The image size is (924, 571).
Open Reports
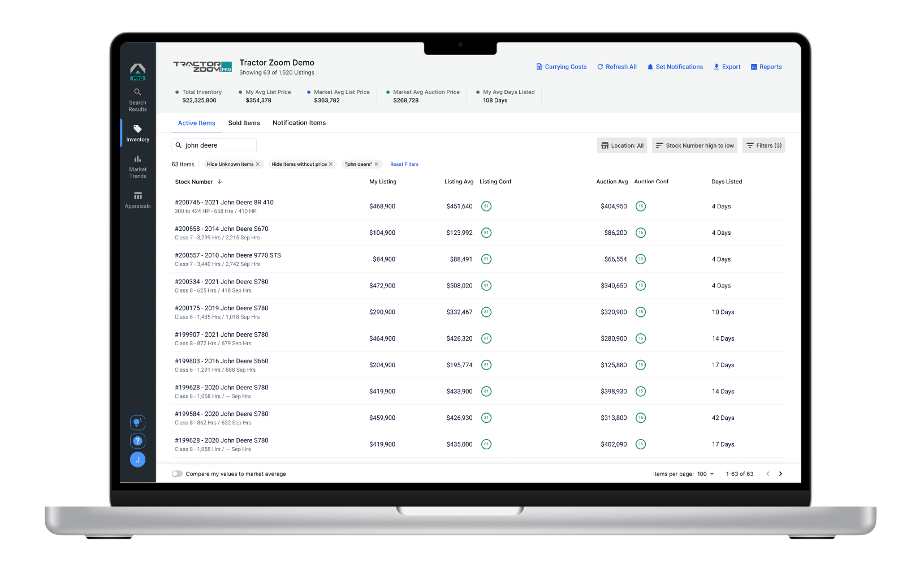pos(766,67)
